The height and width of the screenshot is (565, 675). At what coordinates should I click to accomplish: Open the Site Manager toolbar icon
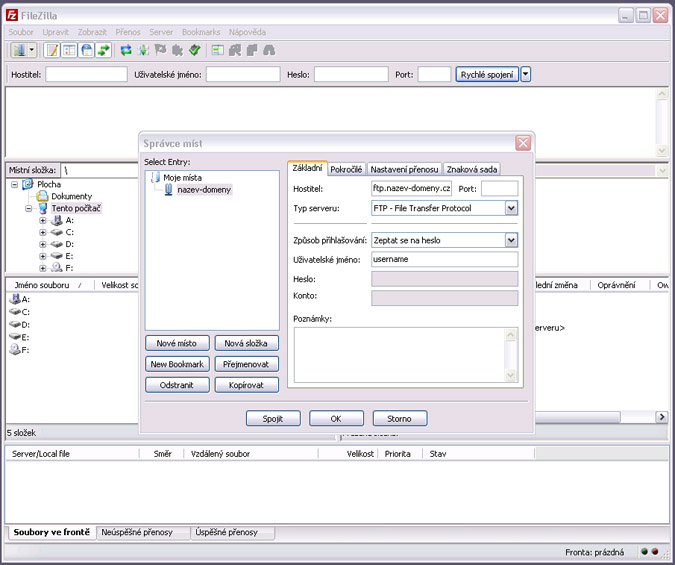18,49
